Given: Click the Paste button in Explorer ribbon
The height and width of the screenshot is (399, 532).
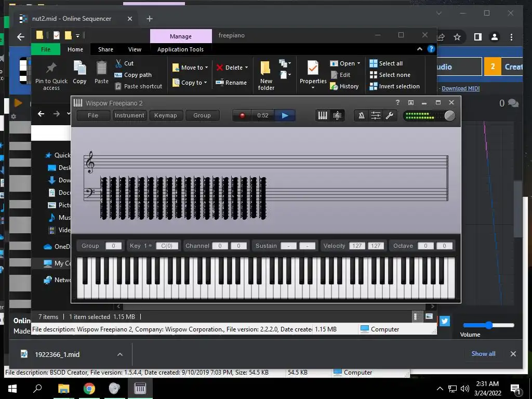Looking at the screenshot, I should click(x=101, y=72).
